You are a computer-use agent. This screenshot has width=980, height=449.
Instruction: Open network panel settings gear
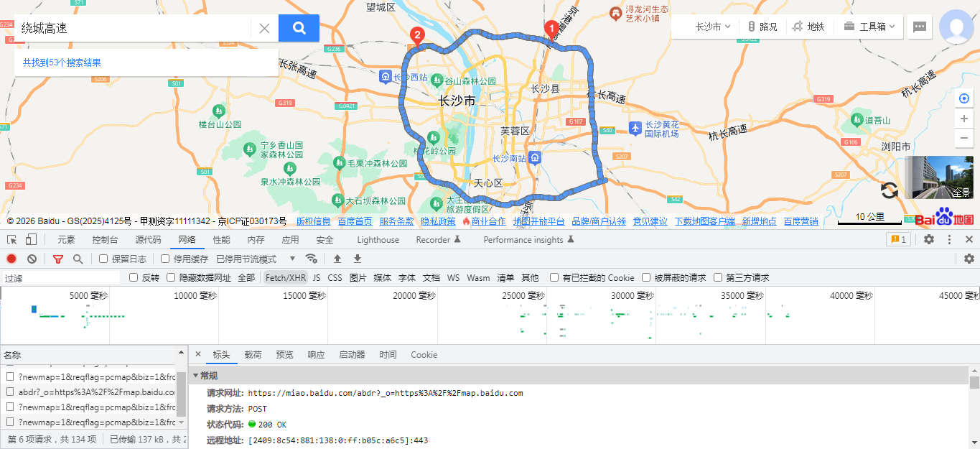tap(969, 259)
